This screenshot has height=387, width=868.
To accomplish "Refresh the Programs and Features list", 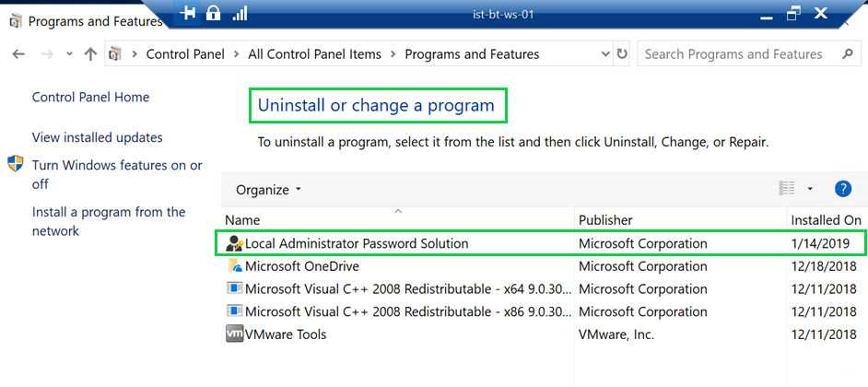I will click(622, 54).
